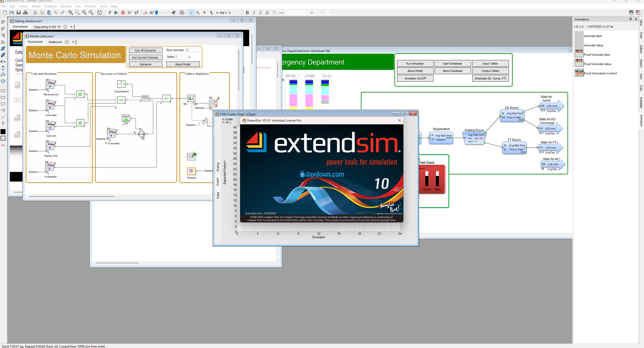Open the Option 1 scenario dropdown

[178, 57]
